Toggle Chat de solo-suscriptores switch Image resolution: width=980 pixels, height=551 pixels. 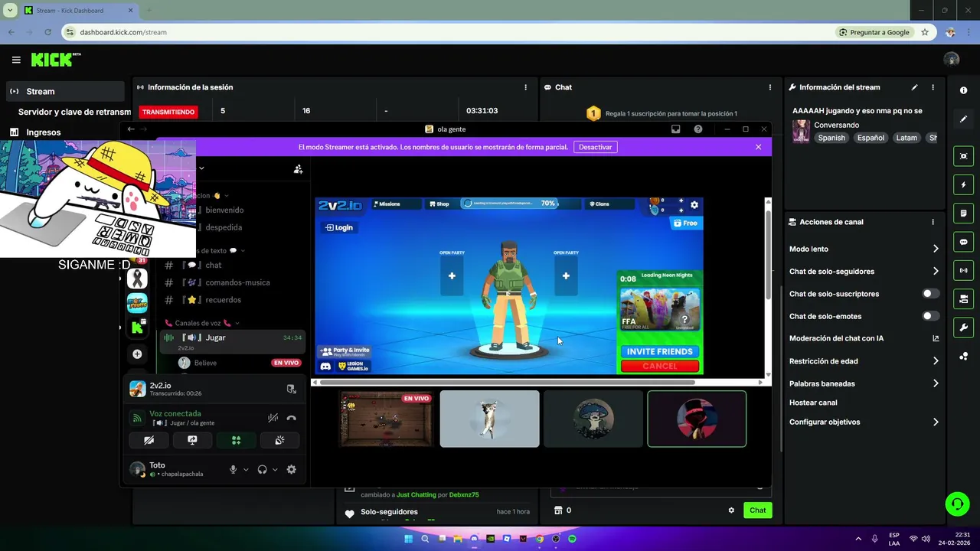coord(929,294)
